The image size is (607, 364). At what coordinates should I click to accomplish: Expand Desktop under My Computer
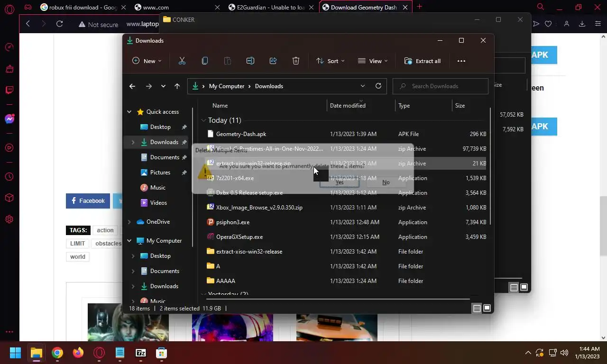pyautogui.click(x=133, y=256)
